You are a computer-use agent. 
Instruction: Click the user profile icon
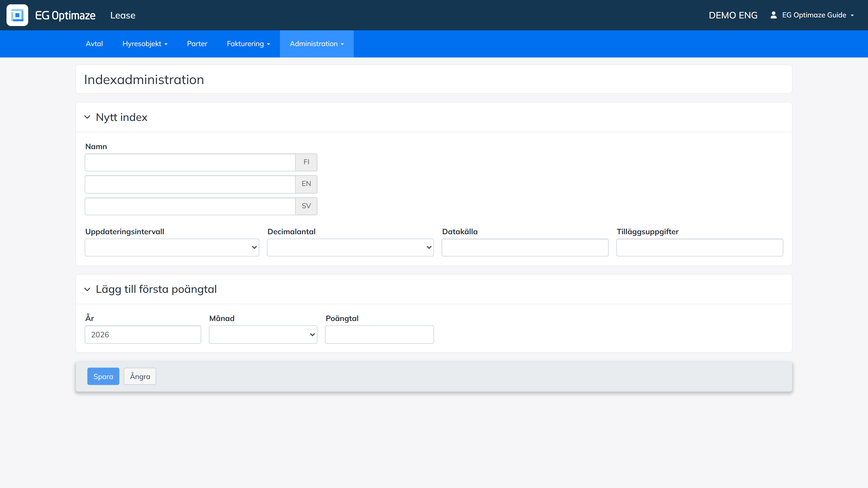[x=773, y=15]
